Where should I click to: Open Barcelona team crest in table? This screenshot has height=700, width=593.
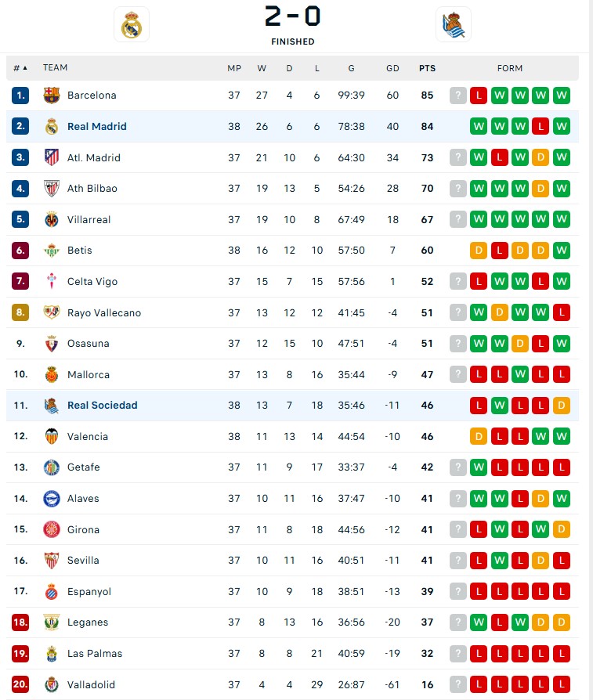52,95
